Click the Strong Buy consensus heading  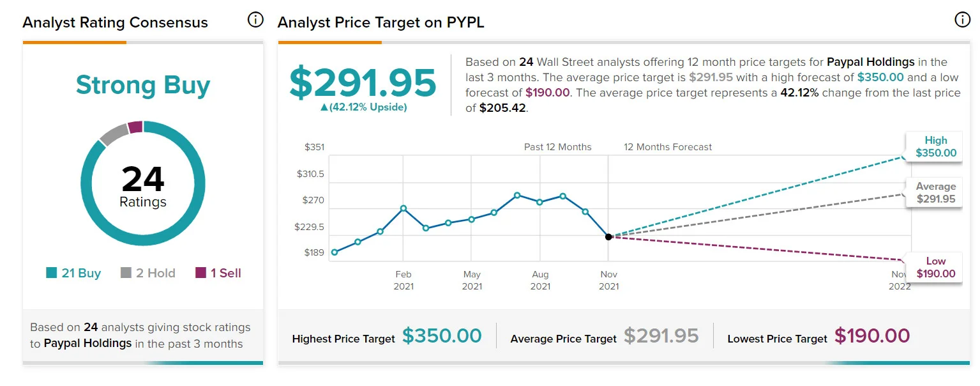click(143, 85)
